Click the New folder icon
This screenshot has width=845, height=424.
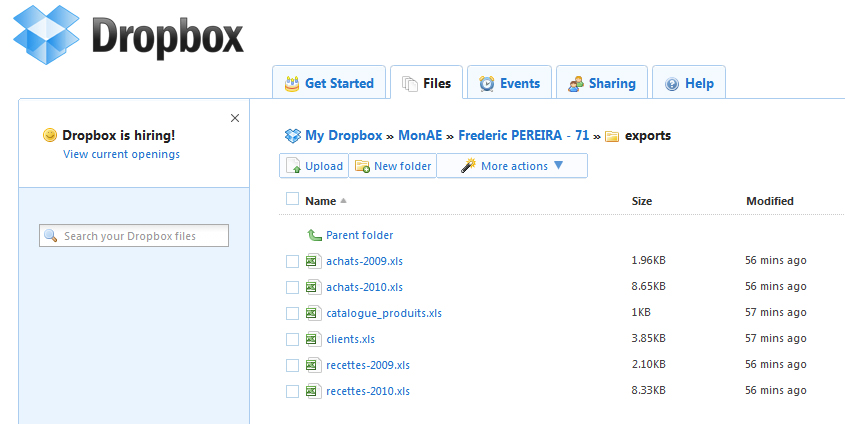(x=362, y=166)
